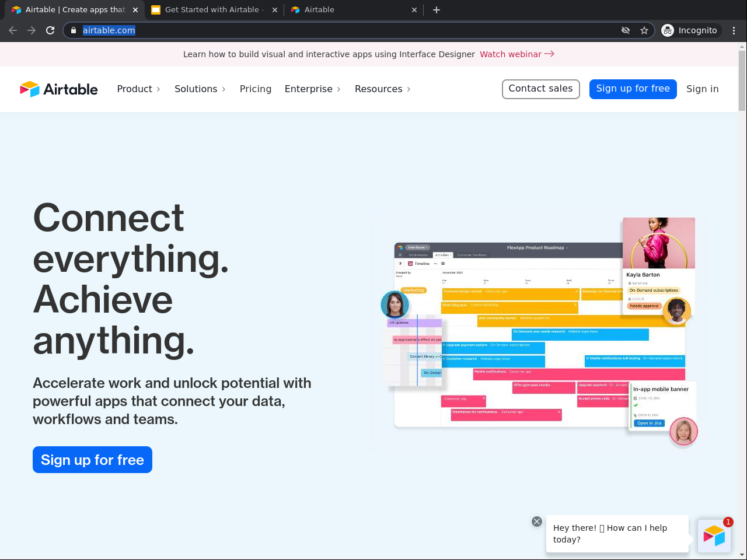Click the 'Open in Jira' button
The image size is (747, 560).
[650, 423]
